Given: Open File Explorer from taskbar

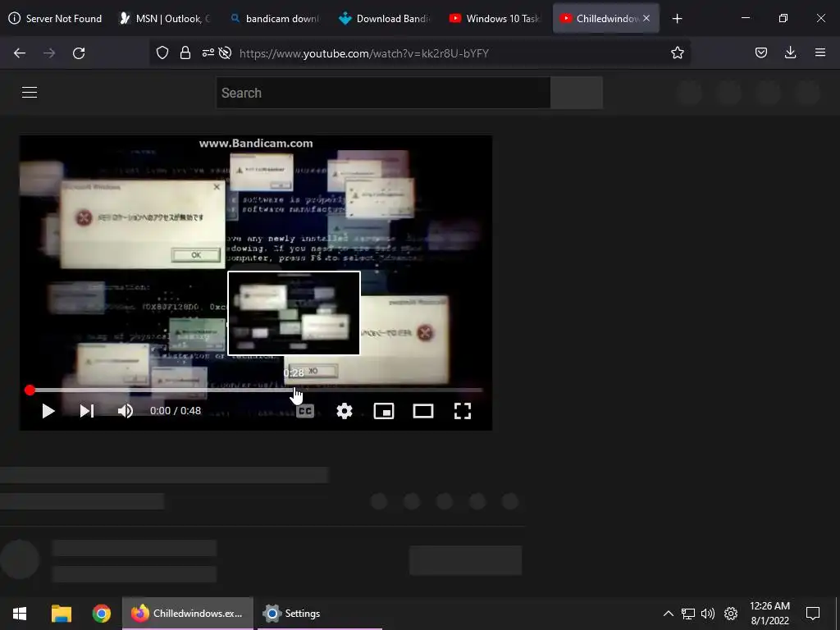Looking at the screenshot, I should click(x=61, y=614).
